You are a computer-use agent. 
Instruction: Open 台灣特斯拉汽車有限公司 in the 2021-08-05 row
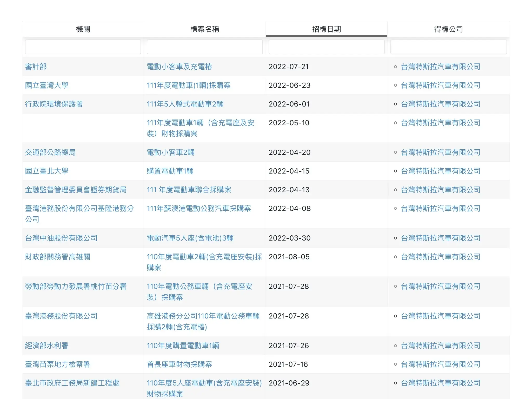click(441, 257)
